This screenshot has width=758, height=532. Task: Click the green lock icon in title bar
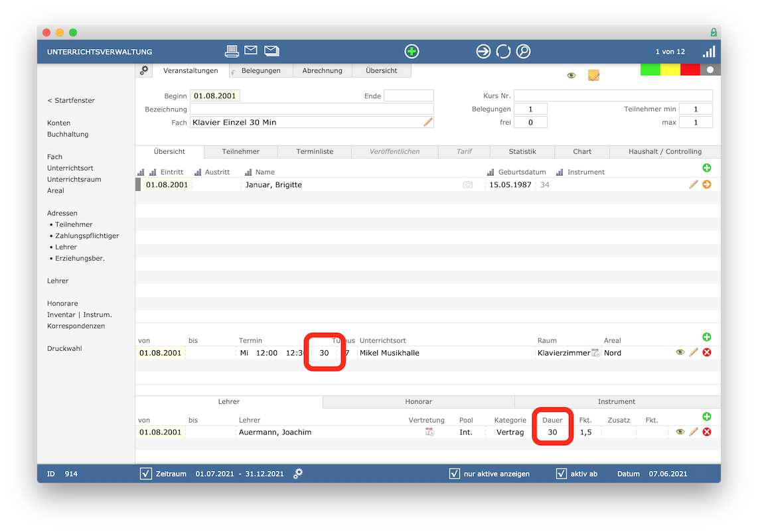pyautogui.click(x=714, y=33)
